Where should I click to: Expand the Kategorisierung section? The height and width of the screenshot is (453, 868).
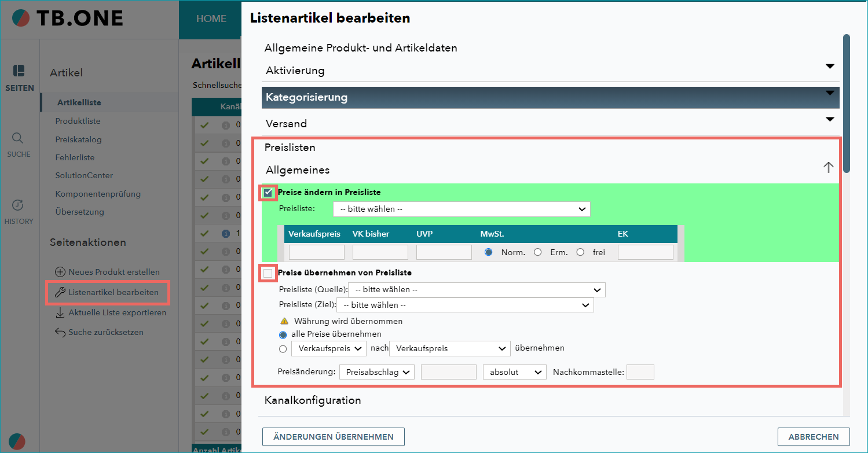pos(551,97)
